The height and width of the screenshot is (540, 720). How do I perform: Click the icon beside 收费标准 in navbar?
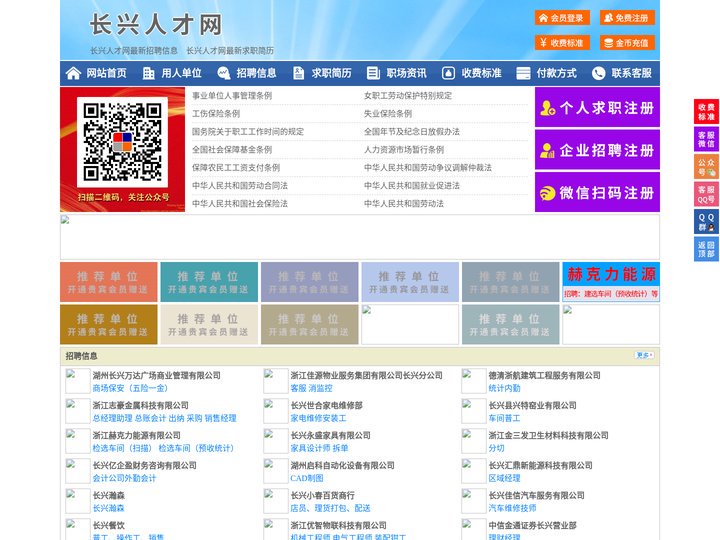click(448, 73)
